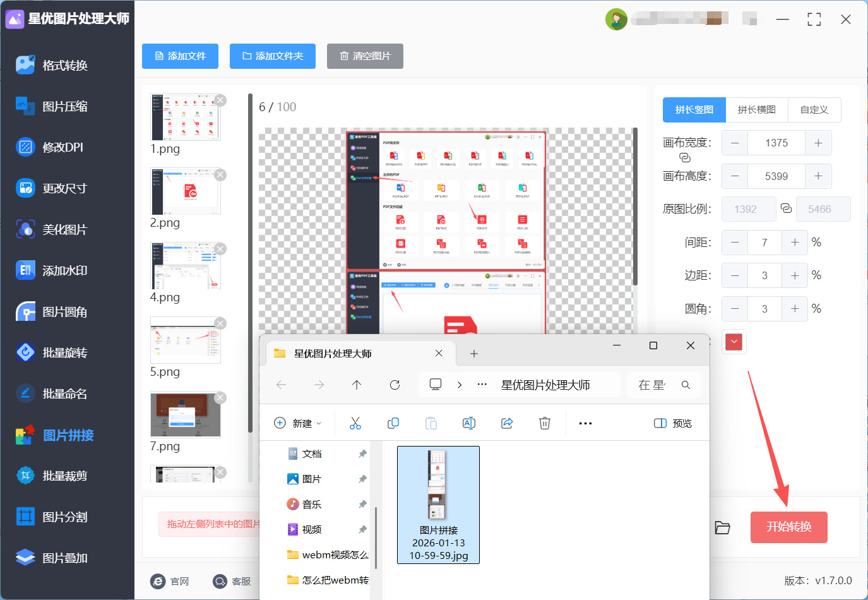Open the See more menu in Explorer toolbar
This screenshot has width=868, height=600.
tap(585, 423)
